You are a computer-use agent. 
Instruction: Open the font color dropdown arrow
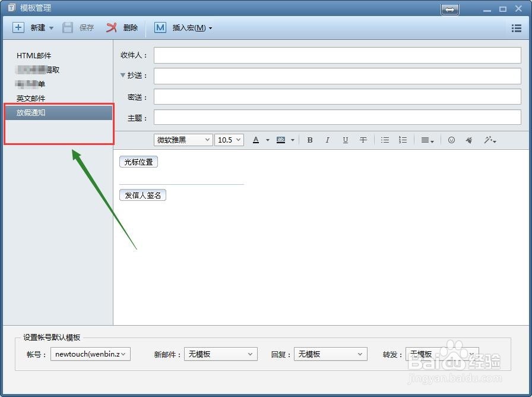coord(268,140)
